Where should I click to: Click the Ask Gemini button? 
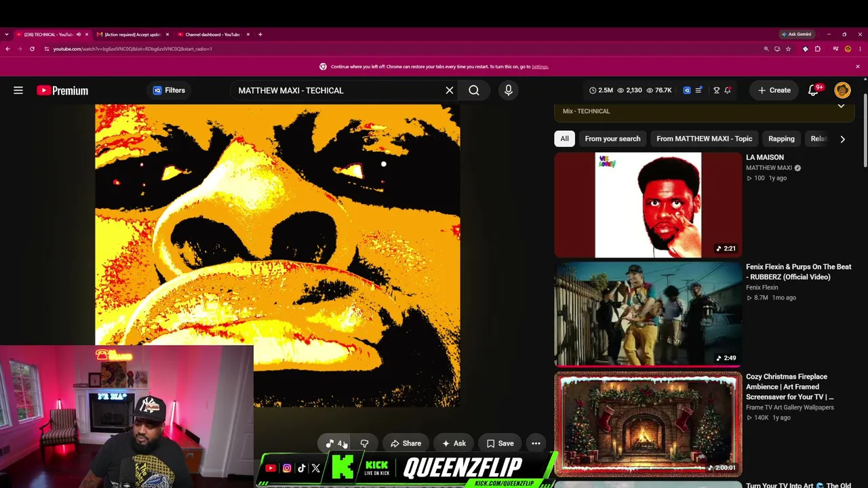(x=796, y=35)
